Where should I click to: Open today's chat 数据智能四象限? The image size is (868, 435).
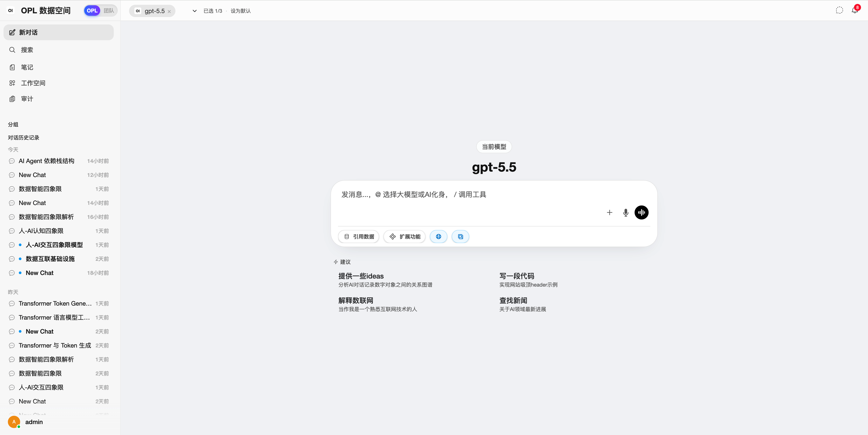tap(59, 189)
